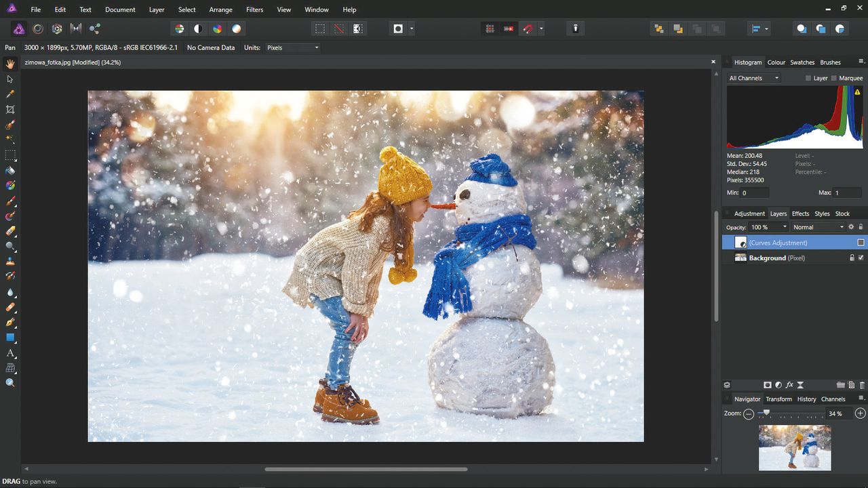Switch to the Swatches tab
This screenshot has height=488, width=868.
tap(802, 62)
